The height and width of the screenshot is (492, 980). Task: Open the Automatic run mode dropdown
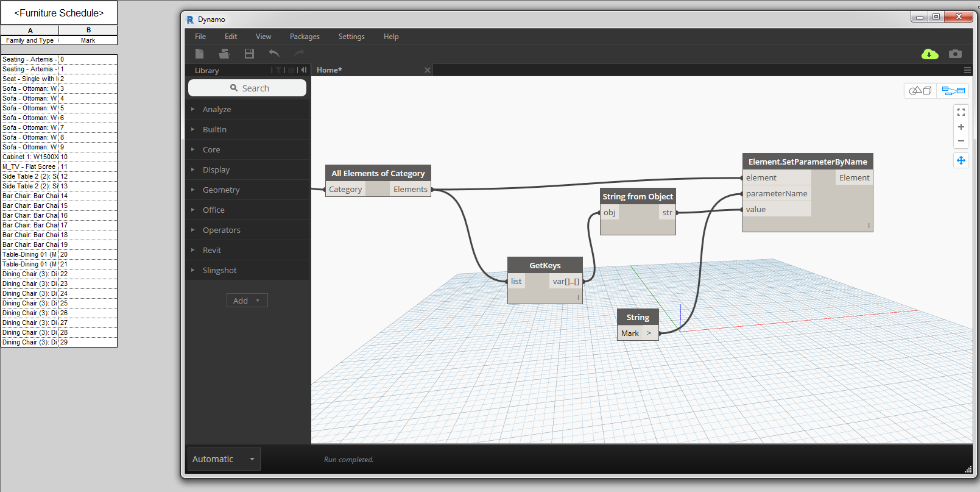[x=224, y=459]
